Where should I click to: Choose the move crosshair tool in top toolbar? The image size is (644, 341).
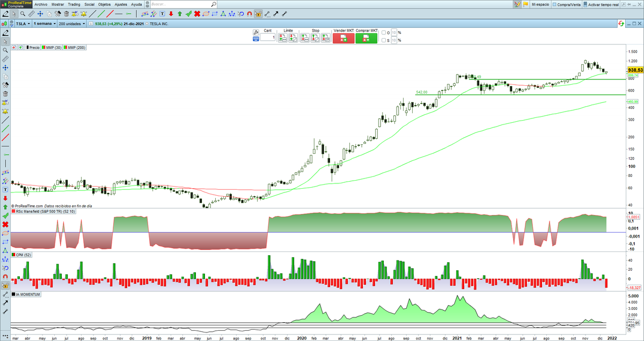[40, 13]
